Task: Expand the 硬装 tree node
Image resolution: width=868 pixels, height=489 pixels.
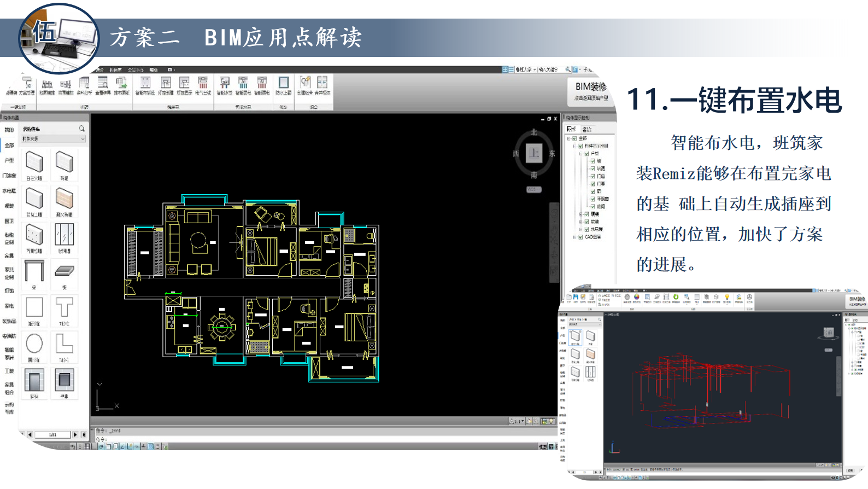Action: (x=580, y=214)
